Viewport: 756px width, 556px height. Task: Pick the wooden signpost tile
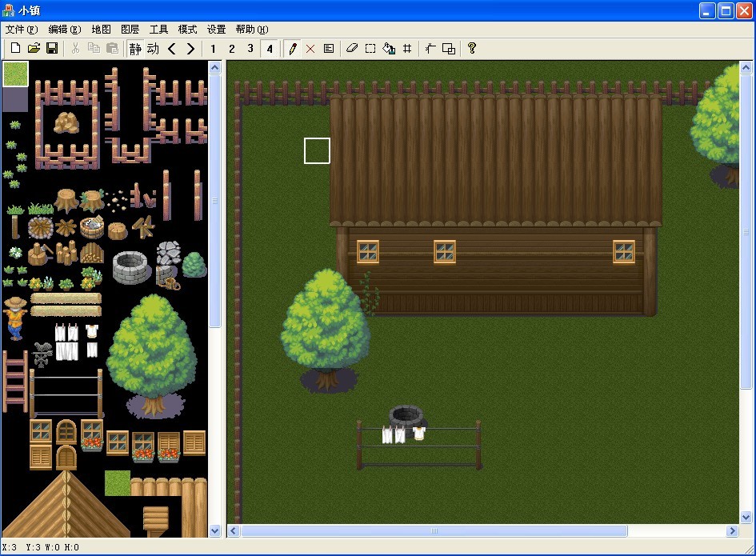pos(156,521)
